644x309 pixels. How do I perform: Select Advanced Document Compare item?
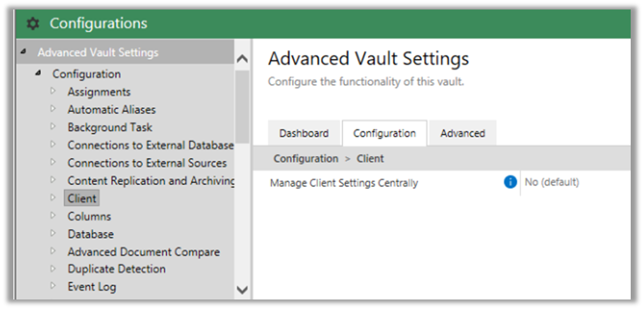[x=143, y=251]
